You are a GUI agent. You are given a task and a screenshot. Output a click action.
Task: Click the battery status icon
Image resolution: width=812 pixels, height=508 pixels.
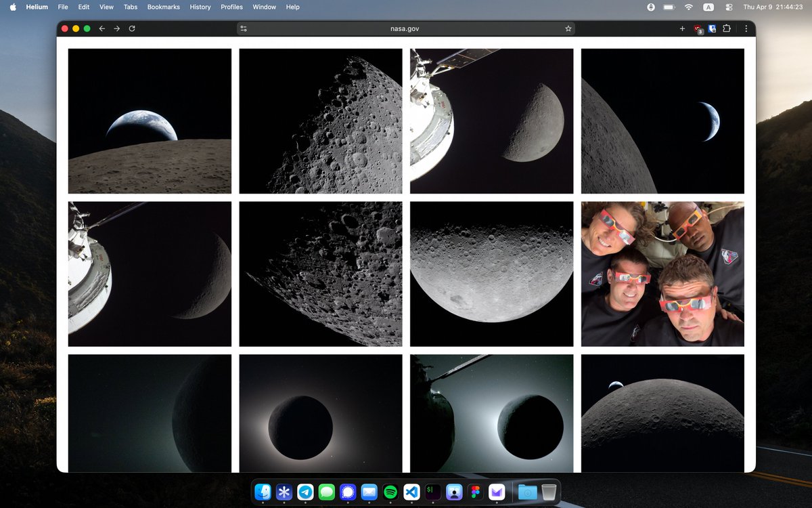[x=669, y=7]
